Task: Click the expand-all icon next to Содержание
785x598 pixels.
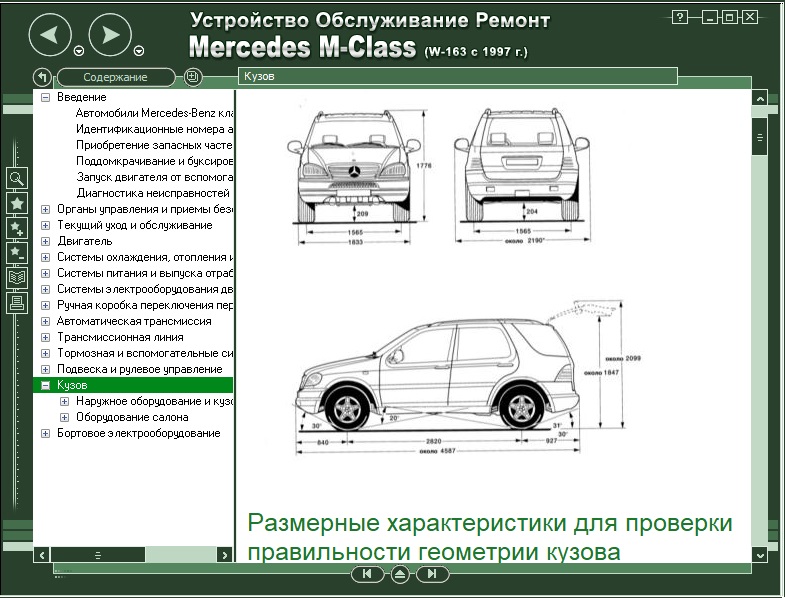Action: point(192,77)
